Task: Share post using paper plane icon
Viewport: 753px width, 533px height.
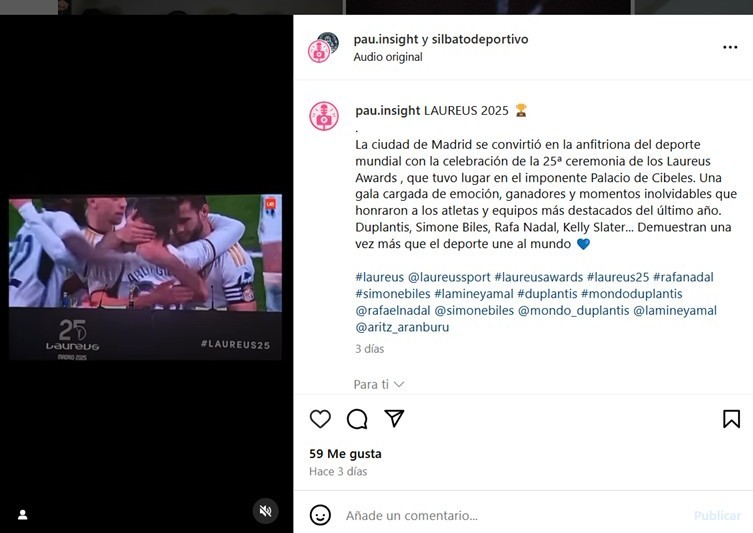Action: [394, 419]
